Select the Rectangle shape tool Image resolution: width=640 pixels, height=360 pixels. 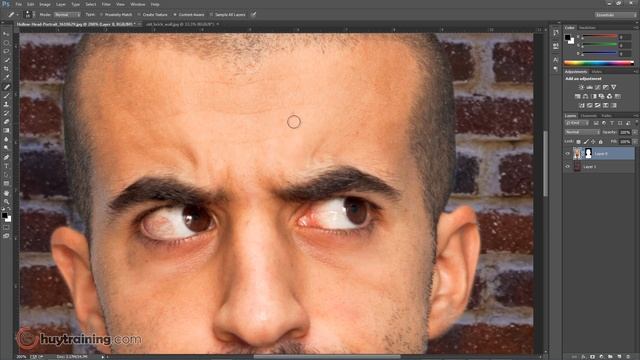tap(7, 184)
